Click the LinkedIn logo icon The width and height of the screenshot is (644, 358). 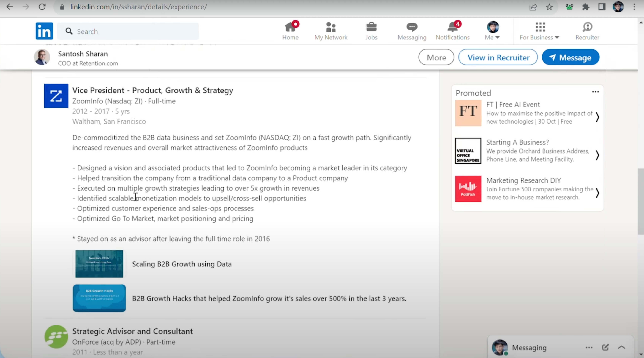[44, 31]
